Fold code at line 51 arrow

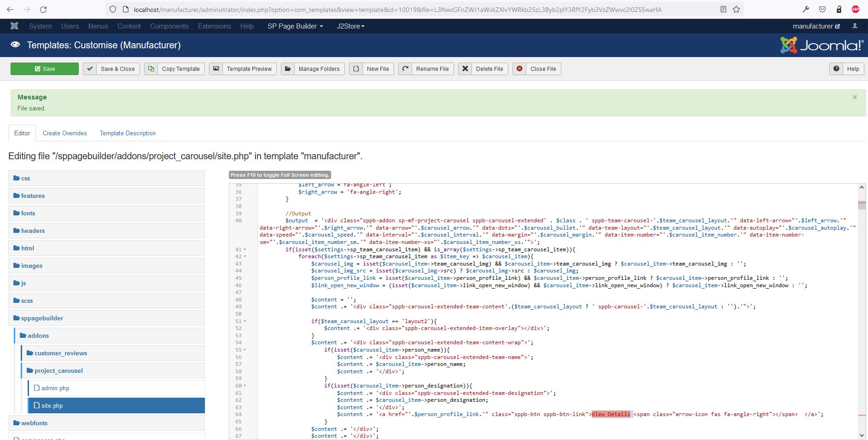(245, 321)
